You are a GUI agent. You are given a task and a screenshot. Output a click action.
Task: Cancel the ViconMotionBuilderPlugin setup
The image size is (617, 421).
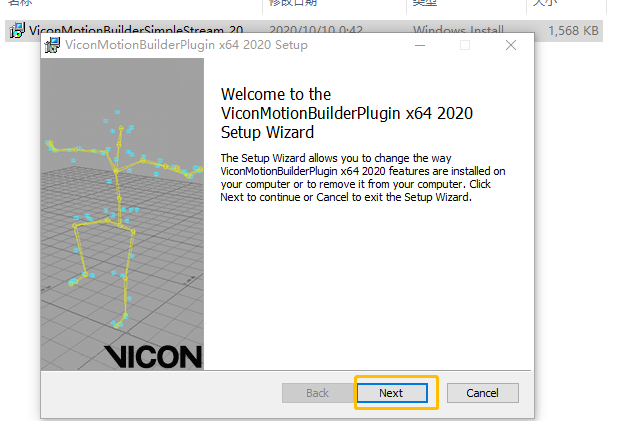[482, 393]
